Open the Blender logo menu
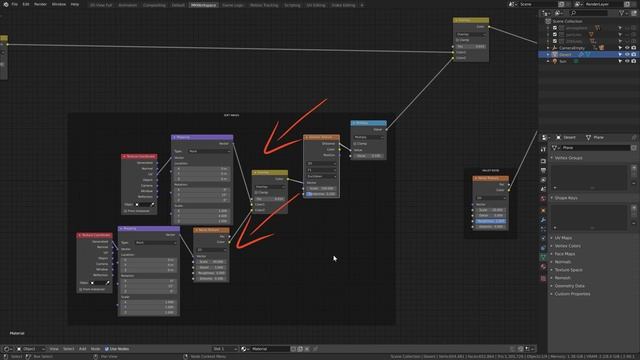This screenshot has width=640, height=360. tap(6, 4)
